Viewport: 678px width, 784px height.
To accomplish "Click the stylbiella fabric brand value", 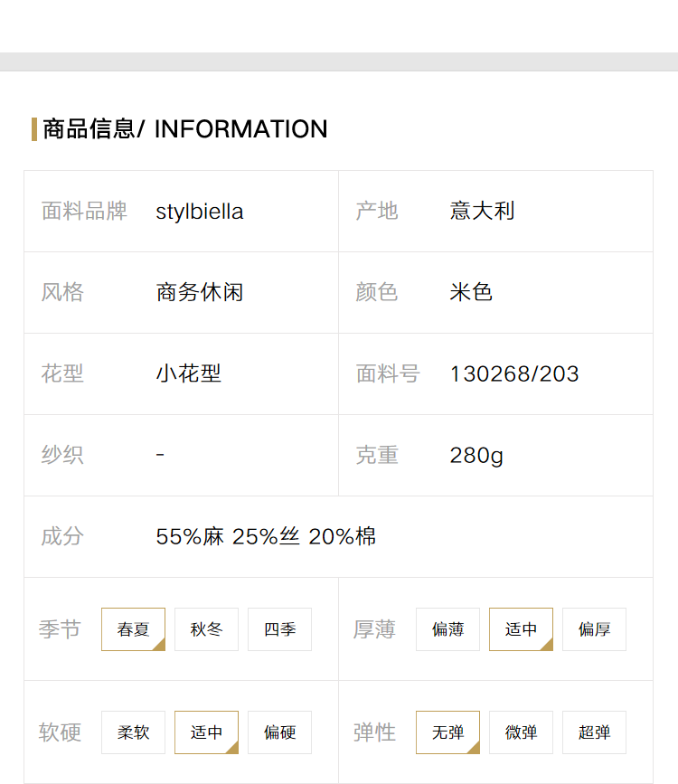I will click(200, 212).
